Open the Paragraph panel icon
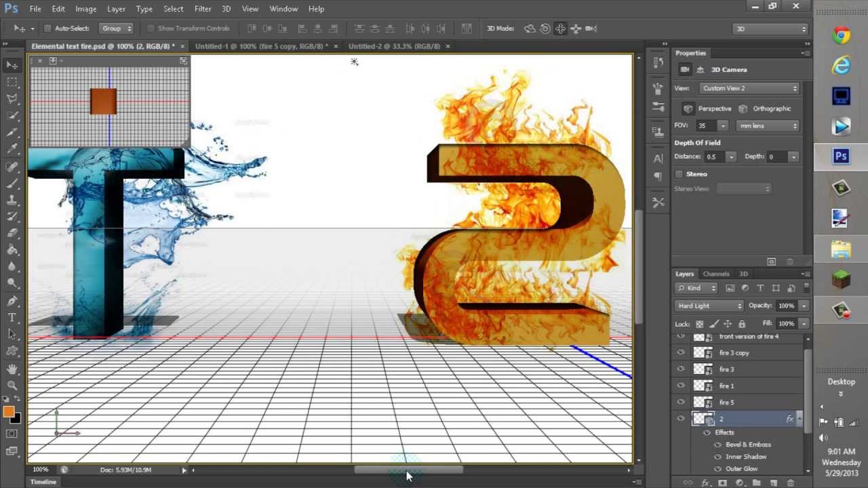This screenshot has width=868, height=488. (658, 176)
